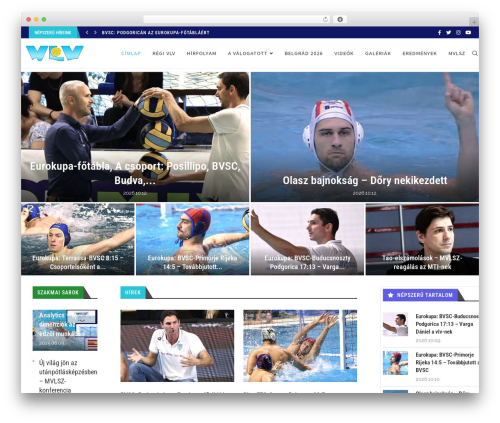Open popular post Varga Dániel a vlv-nek
Screen dimensions: 500x423
point(447,324)
